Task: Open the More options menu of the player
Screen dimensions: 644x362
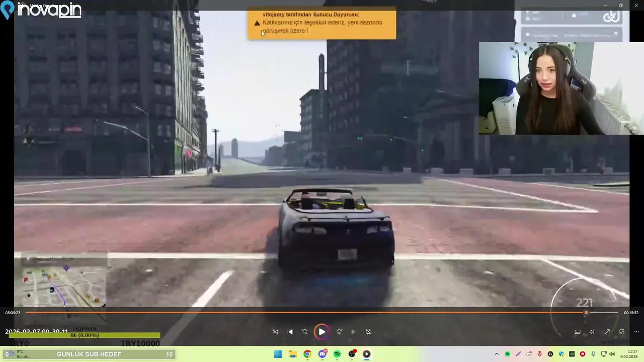Action: coord(636,332)
